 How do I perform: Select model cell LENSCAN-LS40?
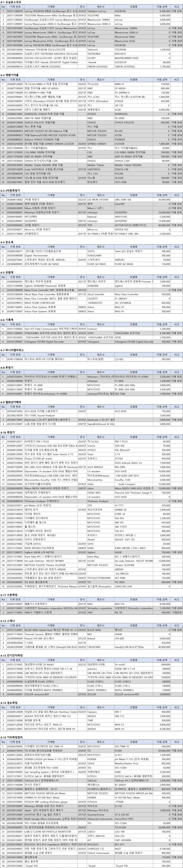(x=133, y=587)
